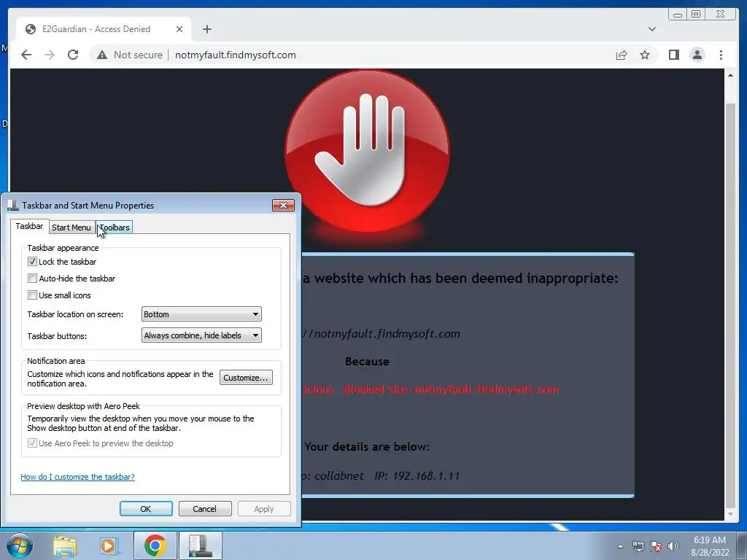Switch to the Start Menu tab
Screen dimensions: 747x560
71,227
